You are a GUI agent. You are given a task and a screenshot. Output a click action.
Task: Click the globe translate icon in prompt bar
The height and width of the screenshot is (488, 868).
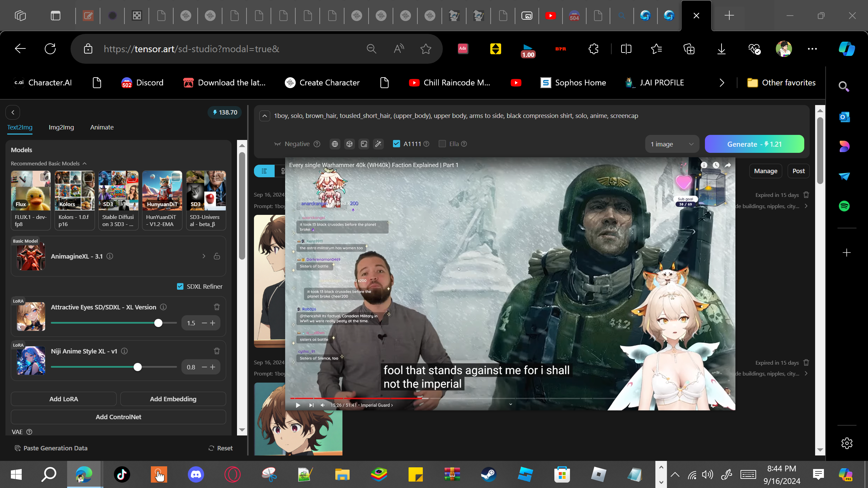click(x=335, y=144)
